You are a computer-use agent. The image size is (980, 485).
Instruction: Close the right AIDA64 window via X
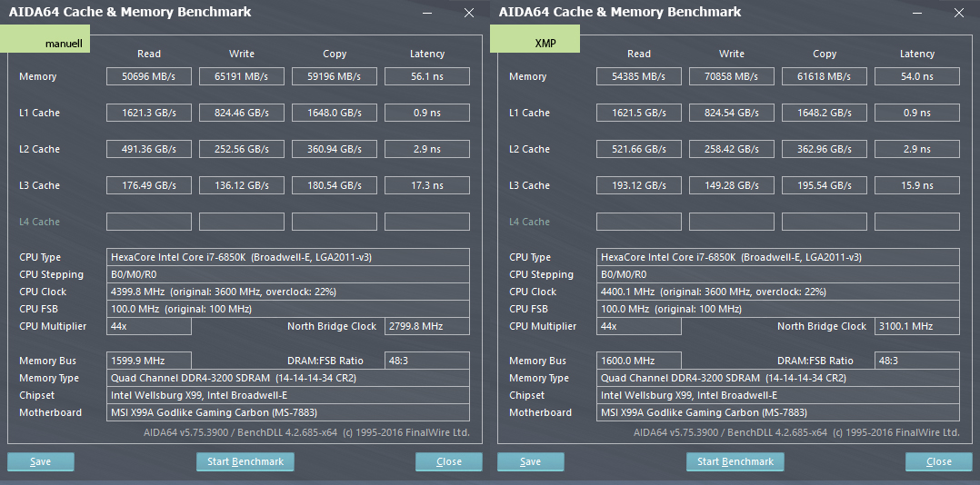pos(959,13)
